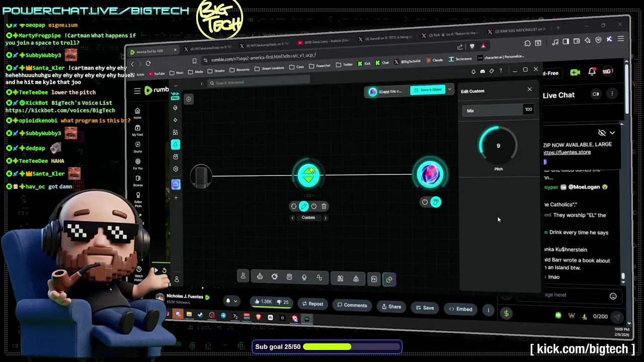Switch to the America First Ep. browser tab

coord(153,51)
